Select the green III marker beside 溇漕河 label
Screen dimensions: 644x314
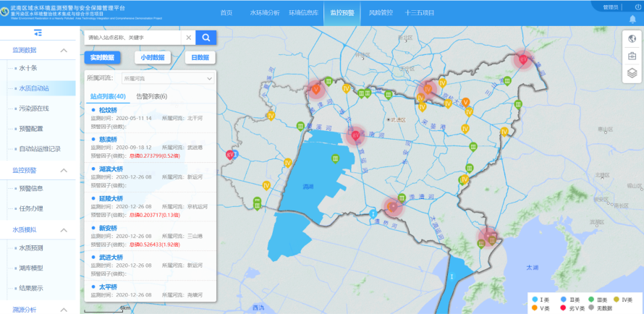pyautogui.click(x=402, y=198)
